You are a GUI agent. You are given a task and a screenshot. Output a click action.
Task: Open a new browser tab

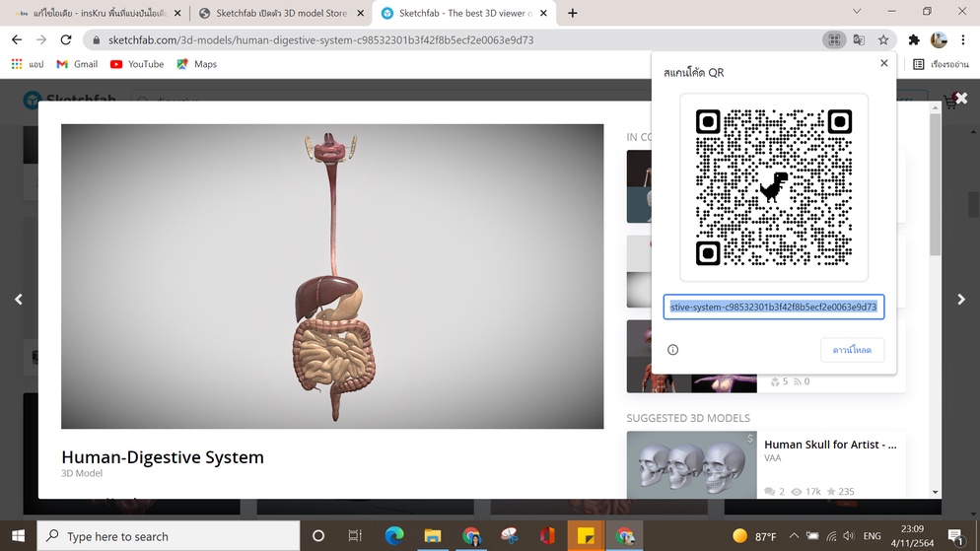point(573,13)
